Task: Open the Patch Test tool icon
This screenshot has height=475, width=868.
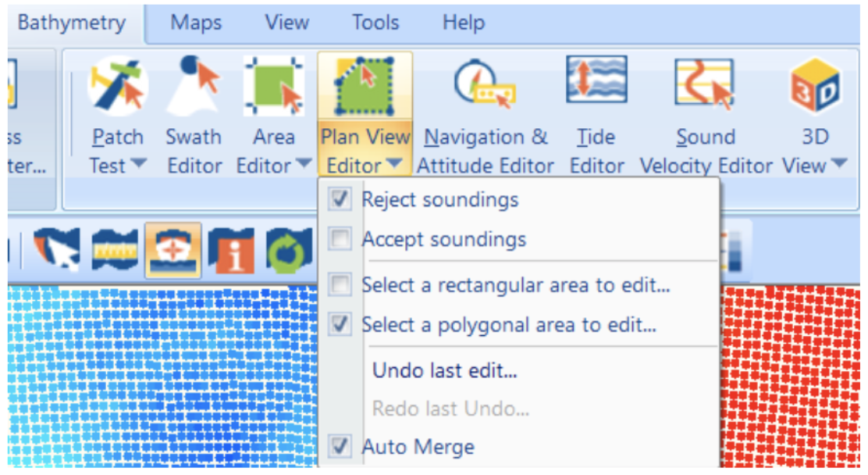Action: point(117,86)
